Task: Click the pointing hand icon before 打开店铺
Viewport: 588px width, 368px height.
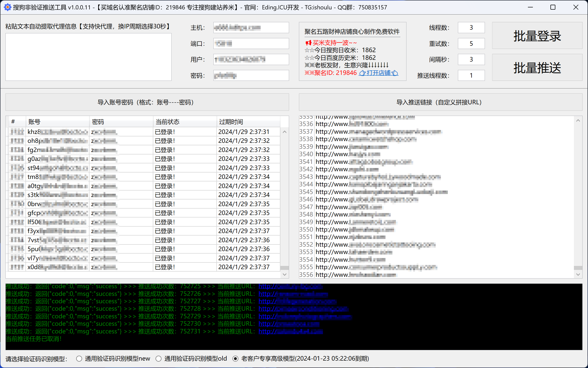Action: (362, 73)
